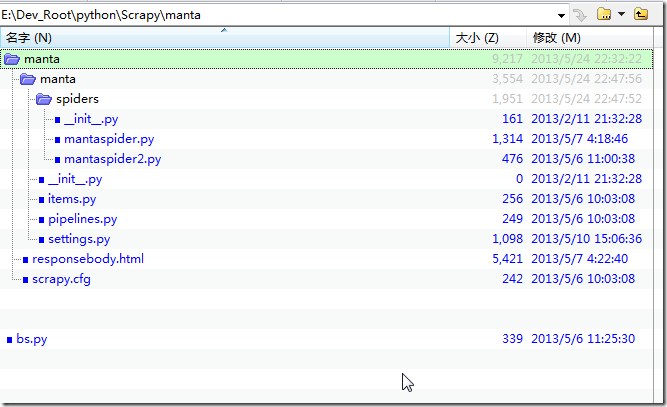Sort by the 修改 (M) column header
Screen dimensions: 667x407
[x=590, y=38]
